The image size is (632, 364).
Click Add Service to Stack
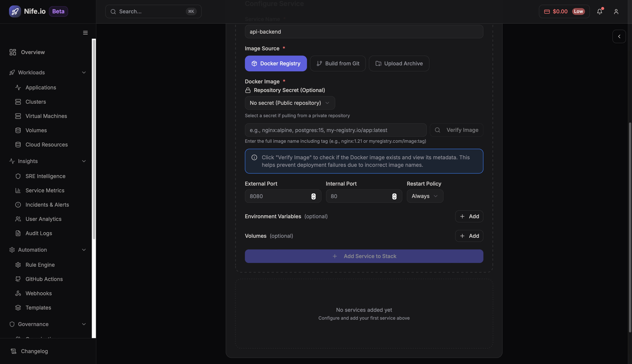click(x=364, y=256)
